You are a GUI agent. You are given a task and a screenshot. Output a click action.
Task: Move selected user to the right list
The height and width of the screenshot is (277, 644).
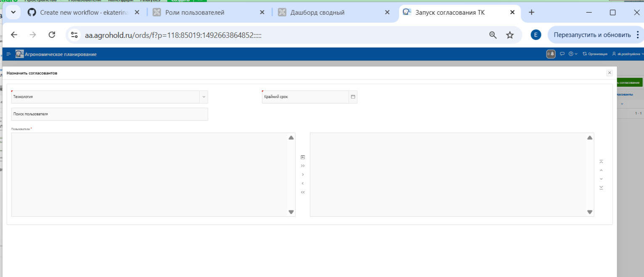click(x=303, y=174)
